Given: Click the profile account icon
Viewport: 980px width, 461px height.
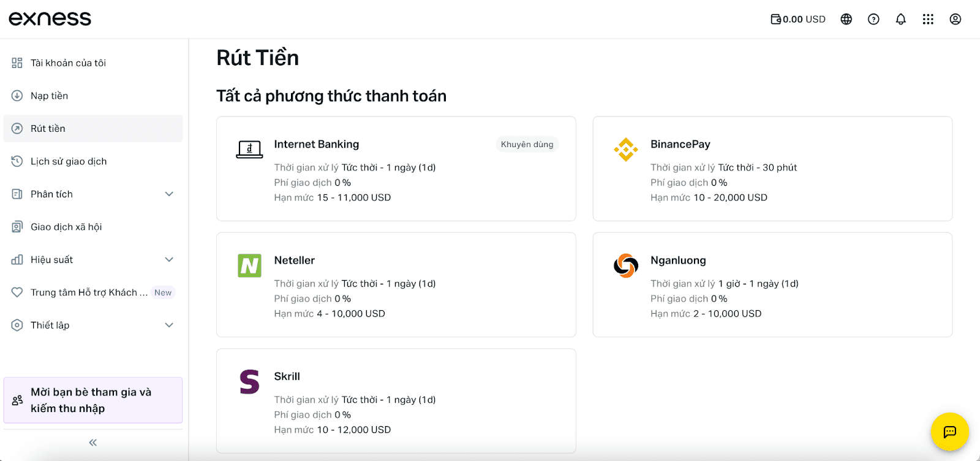Looking at the screenshot, I should point(954,19).
